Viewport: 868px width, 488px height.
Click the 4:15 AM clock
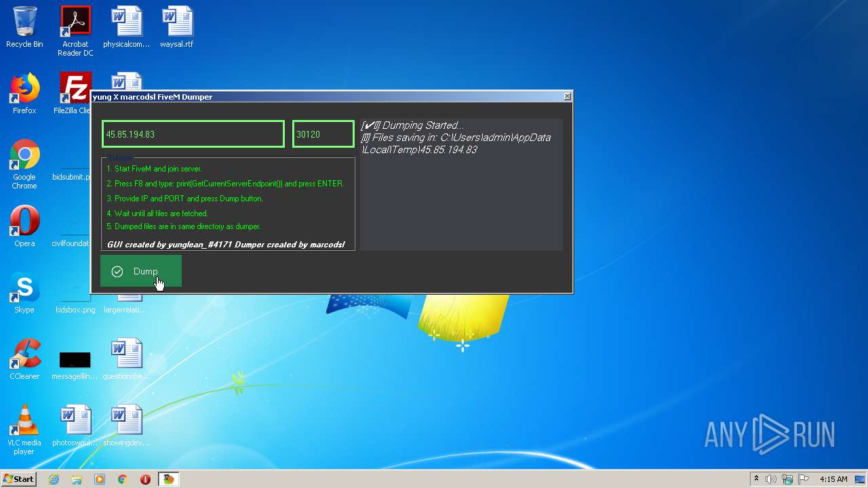coord(833,479)
